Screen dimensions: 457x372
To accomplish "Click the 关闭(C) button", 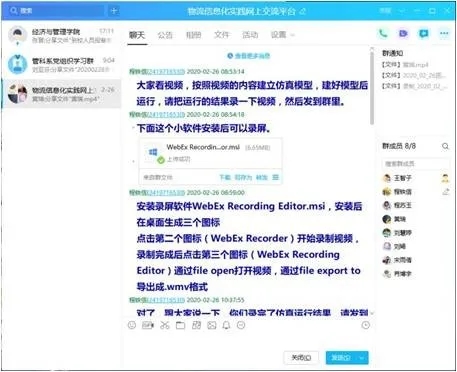I will click(301, 358).
